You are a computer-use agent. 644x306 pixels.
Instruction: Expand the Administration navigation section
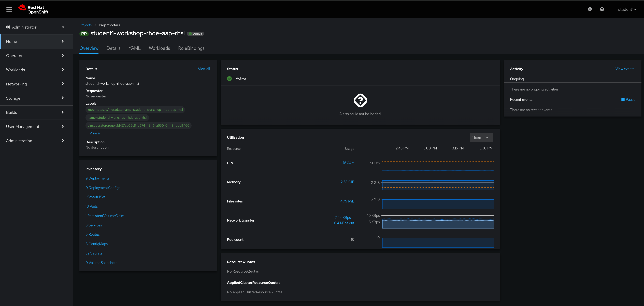coord(36,141)
